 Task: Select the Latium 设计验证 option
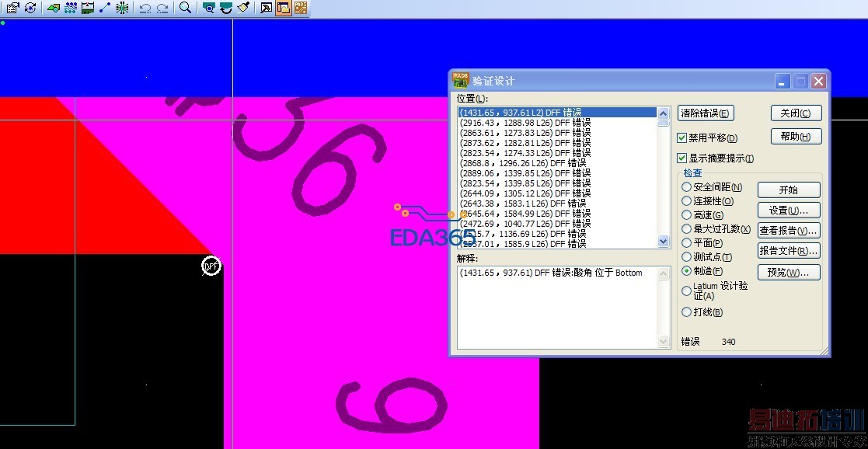(x=686, y=291)
